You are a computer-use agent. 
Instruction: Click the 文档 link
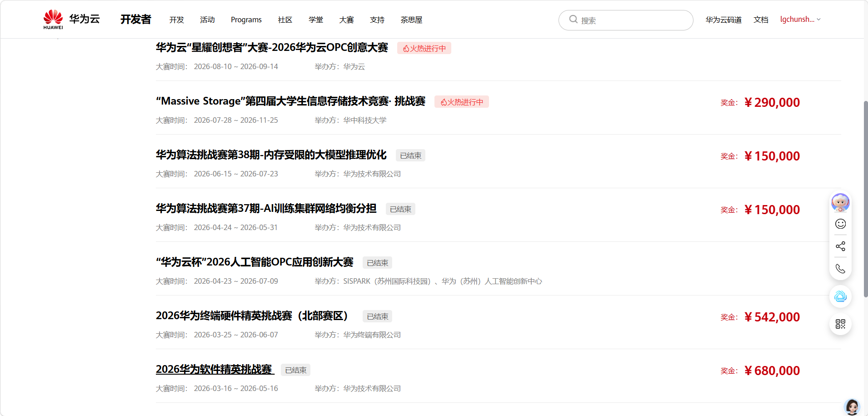(761, 20)
